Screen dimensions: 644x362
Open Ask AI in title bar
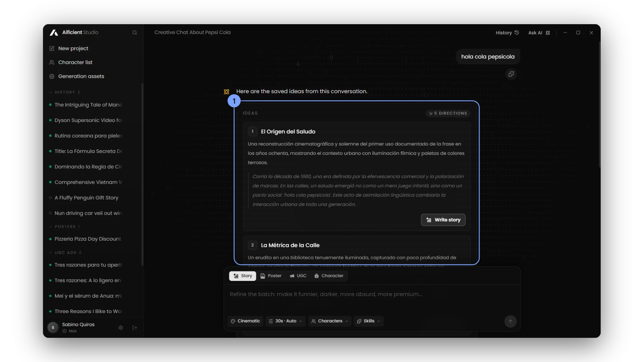[x=539, y=33]
